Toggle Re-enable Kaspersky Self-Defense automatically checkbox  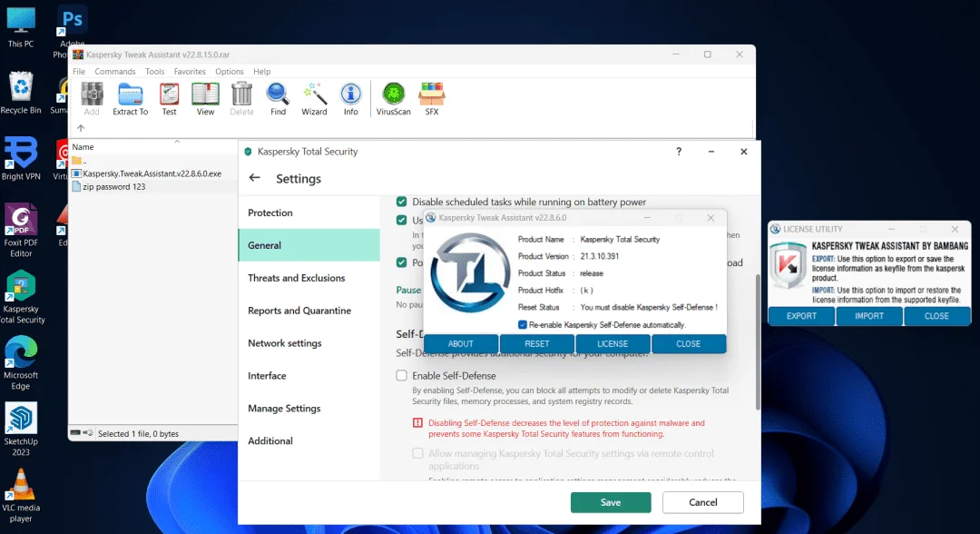pyautogui.click(x=523, y=324)
